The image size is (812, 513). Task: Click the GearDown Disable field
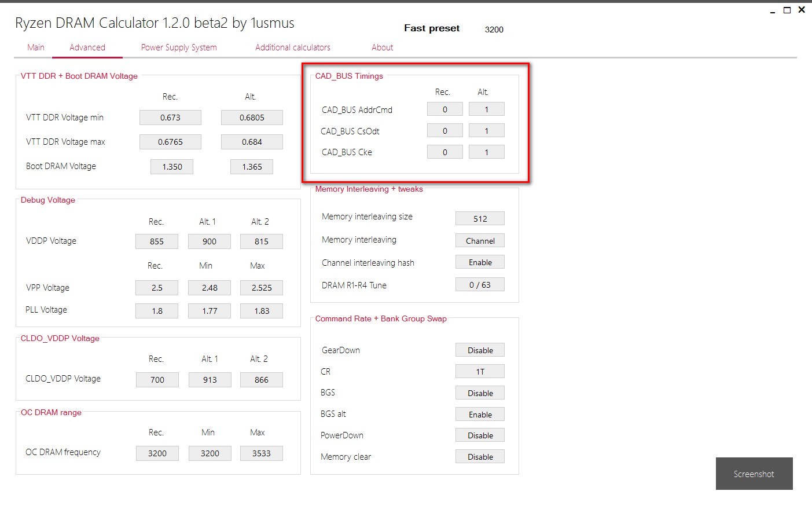pyautogui.click(x=480, y=350)
